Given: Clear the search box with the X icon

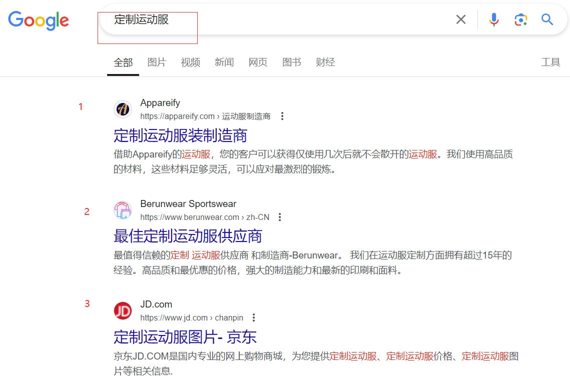Looking at the screenshot, I should (460, 19).
